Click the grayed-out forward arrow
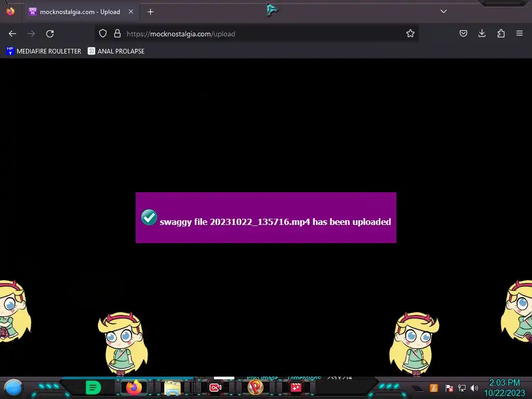The image size is (532, 399). pos(31,34)
